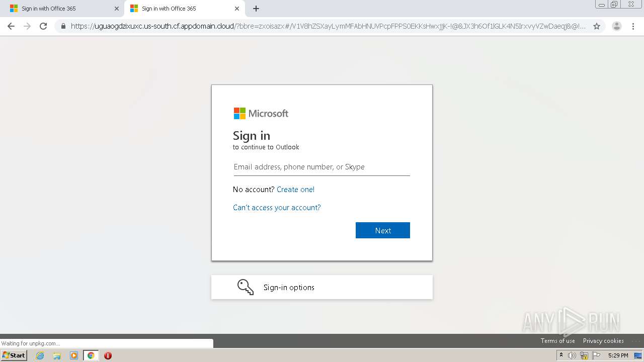Image resolution: width=644 pixels, height=362 pixels.
Task: Click the browser forward arrow
Action: click(x=27, y=26)
